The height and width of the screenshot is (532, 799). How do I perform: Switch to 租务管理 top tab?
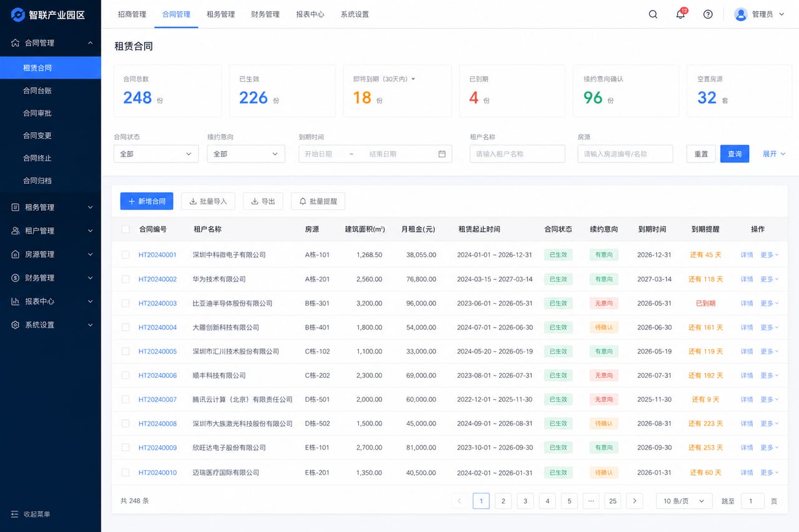220,14
